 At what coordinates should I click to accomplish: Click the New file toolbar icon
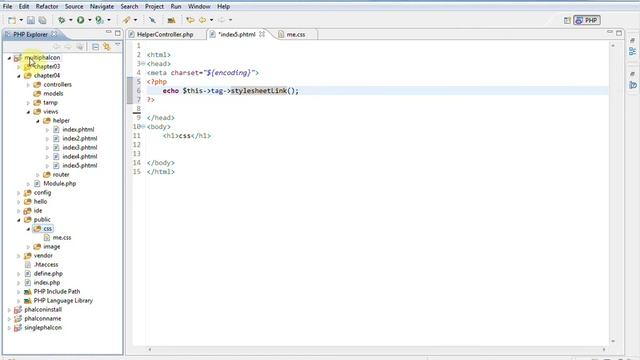coord(12,20)
